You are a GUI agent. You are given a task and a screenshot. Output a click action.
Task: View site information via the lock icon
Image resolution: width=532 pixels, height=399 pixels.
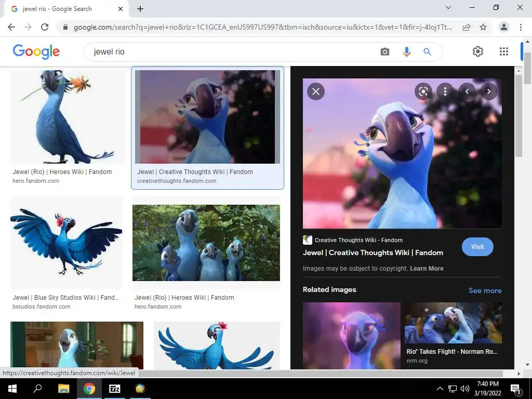coord(65,27)
